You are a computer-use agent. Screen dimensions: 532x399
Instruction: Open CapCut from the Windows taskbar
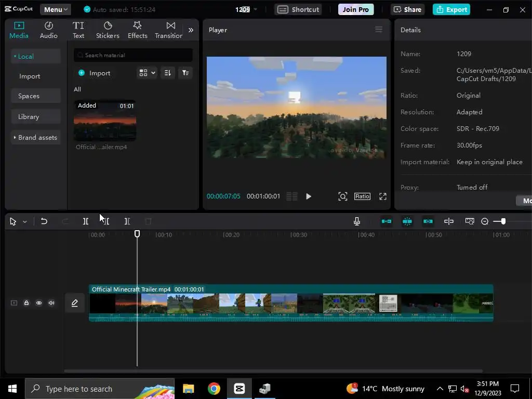pyautogui.click(x=239, y=389)
